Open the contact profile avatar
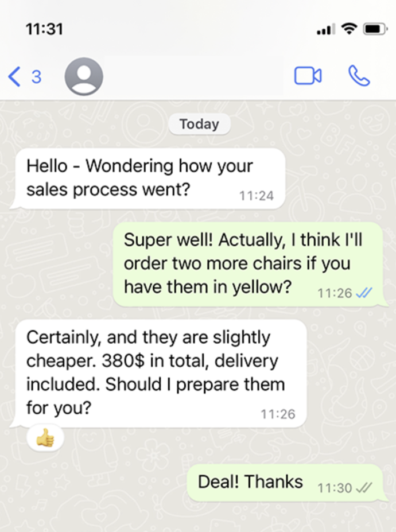Screen dimensions: 396x532 pos(84,76)
